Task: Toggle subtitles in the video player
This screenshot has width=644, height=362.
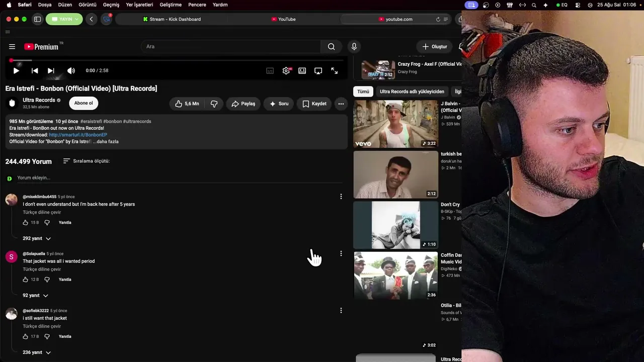Action: click(270, 71)
